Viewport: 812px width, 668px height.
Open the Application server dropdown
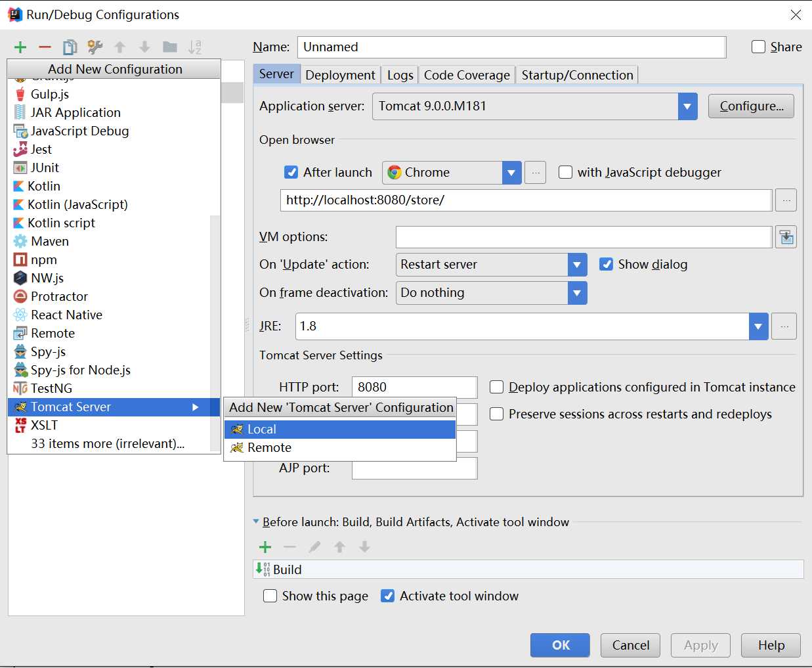point(687,106)
